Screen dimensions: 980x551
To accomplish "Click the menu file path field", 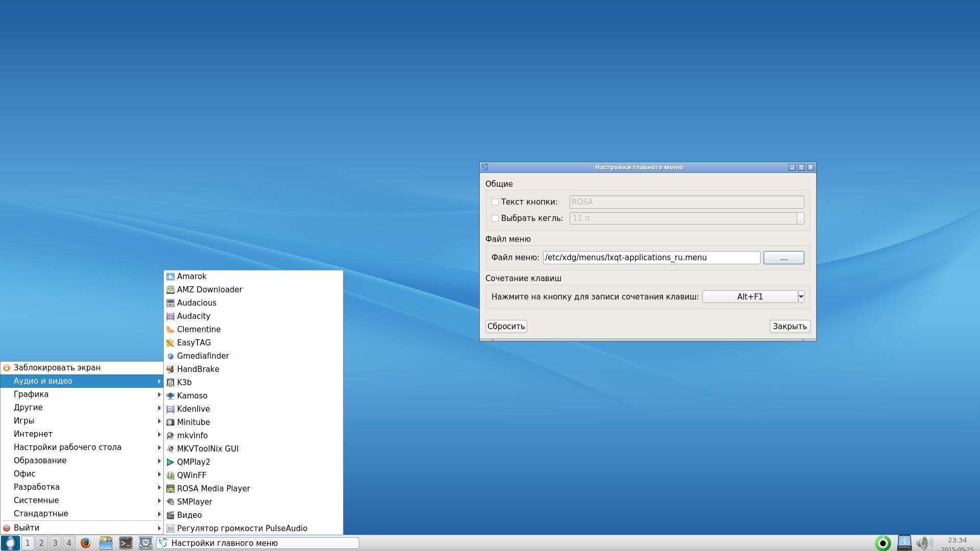I will (x=651, y=258).
